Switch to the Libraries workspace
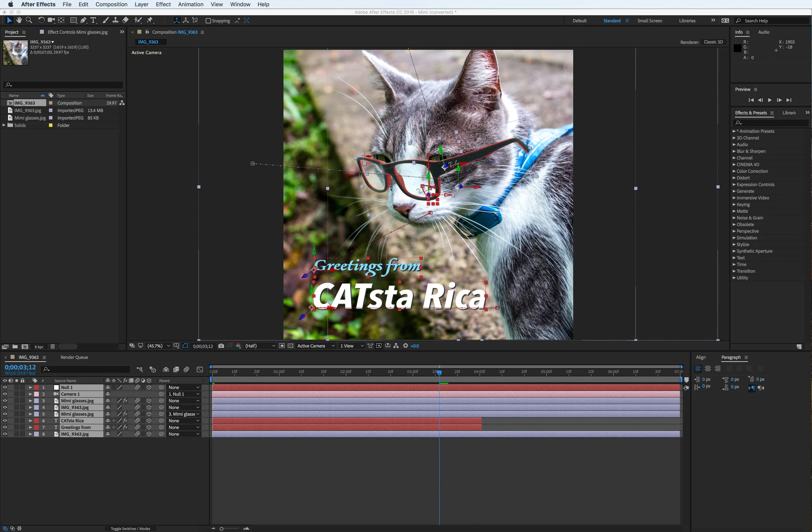The image size is (812, 532). pos(687,21)
